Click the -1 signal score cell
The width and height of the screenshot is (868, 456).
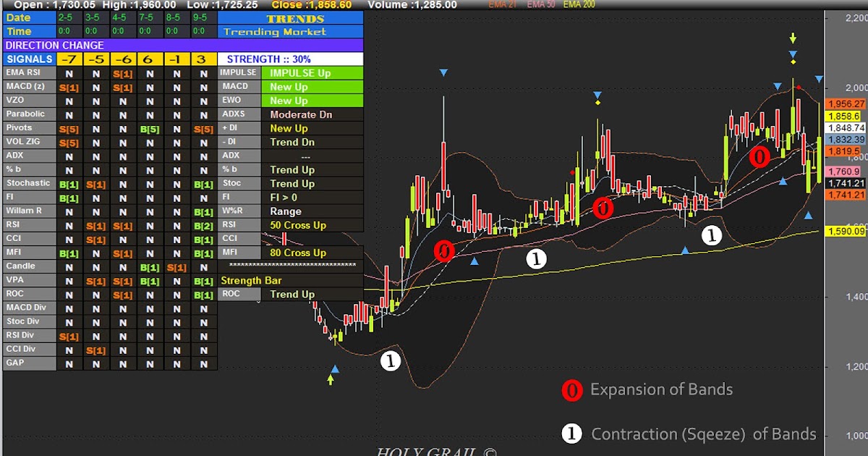coord(176,59)
